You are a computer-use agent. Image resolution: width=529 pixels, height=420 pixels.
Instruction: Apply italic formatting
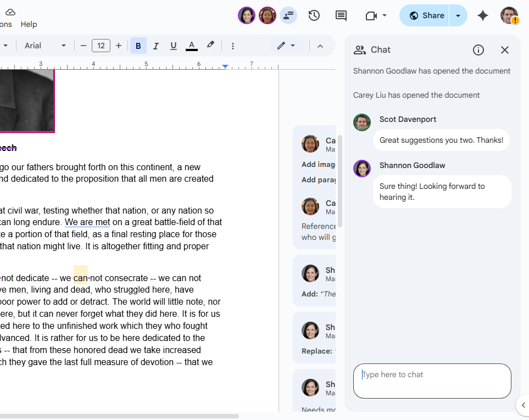[x=155, y=46]
